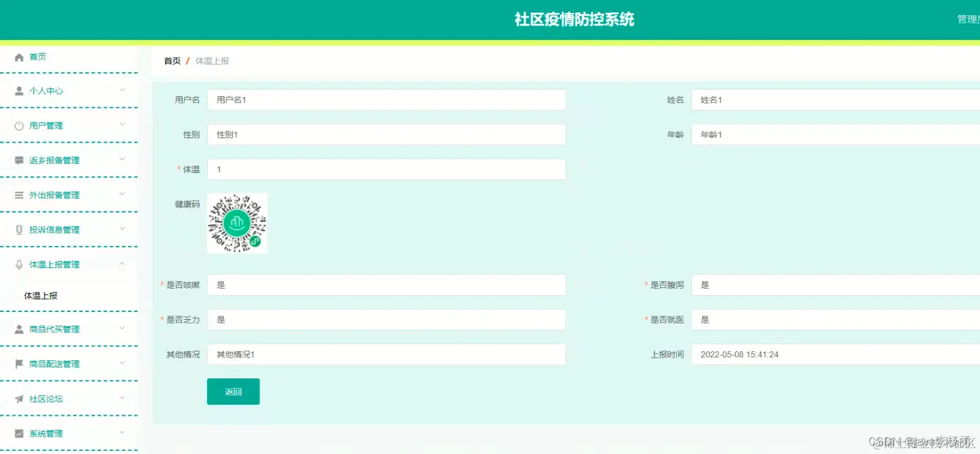Open the 个人中心 menu label
This screenshot has width=980, height=454.
click(46, 91)
